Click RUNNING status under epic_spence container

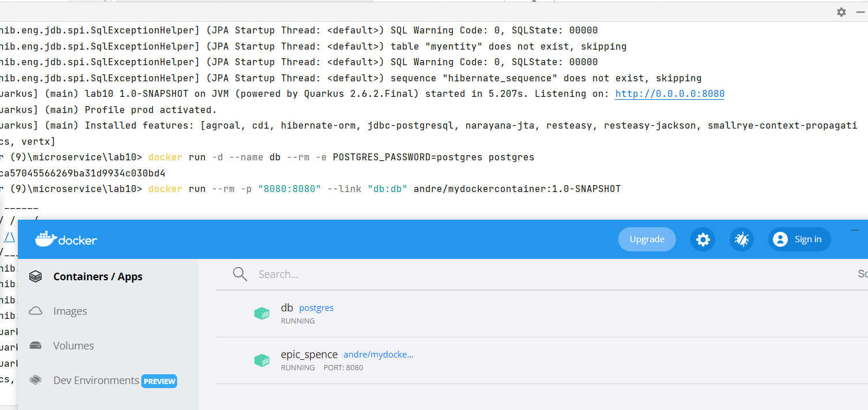click(298, 368)
